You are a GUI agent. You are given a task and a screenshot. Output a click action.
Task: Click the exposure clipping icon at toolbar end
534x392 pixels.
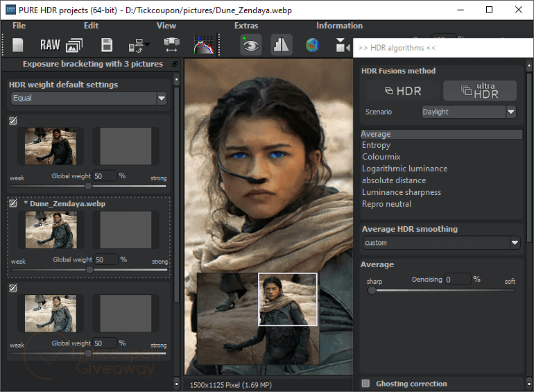343,45
